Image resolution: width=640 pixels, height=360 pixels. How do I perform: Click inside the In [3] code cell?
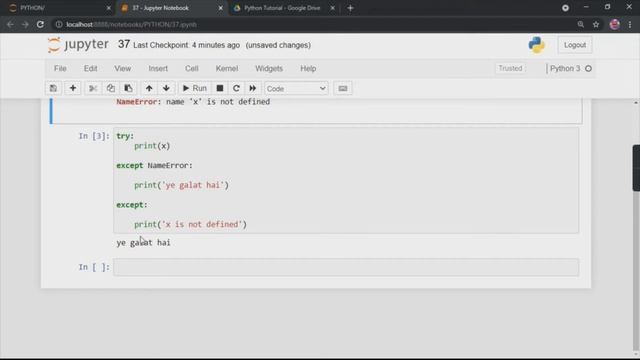tap(346, 180)
